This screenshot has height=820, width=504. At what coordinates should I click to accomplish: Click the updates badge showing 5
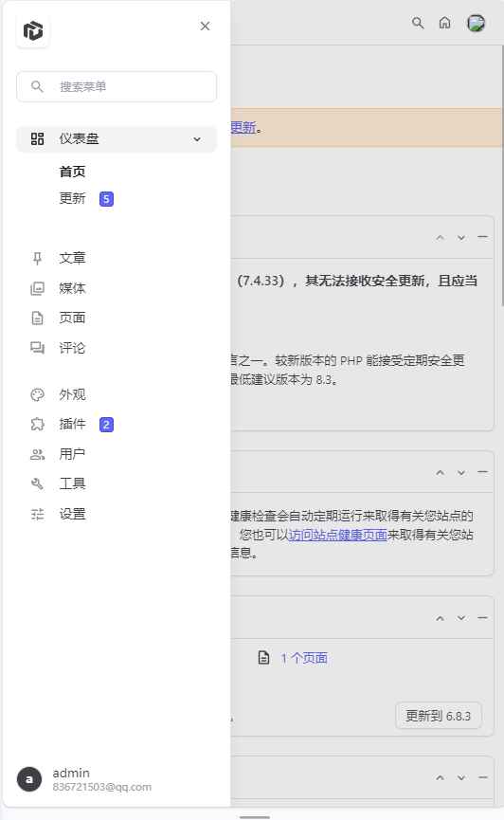pyautogui.click(x=106, y=199)
